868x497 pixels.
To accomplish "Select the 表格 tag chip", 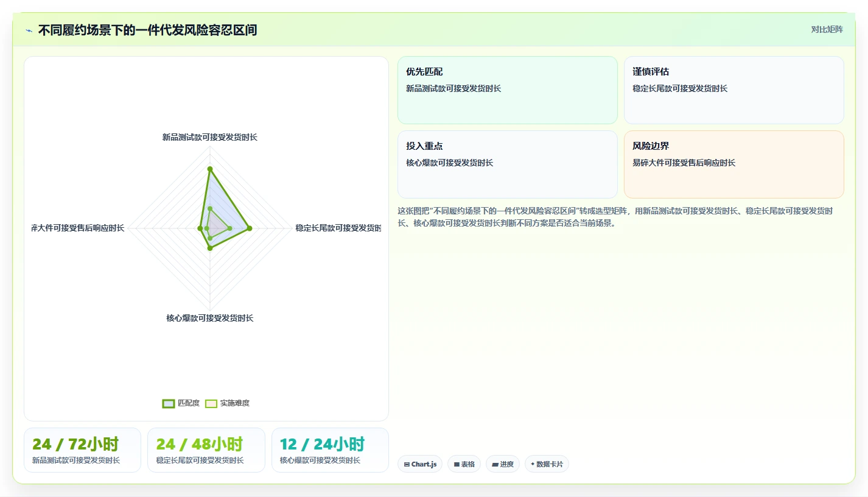I will [464, 464].
